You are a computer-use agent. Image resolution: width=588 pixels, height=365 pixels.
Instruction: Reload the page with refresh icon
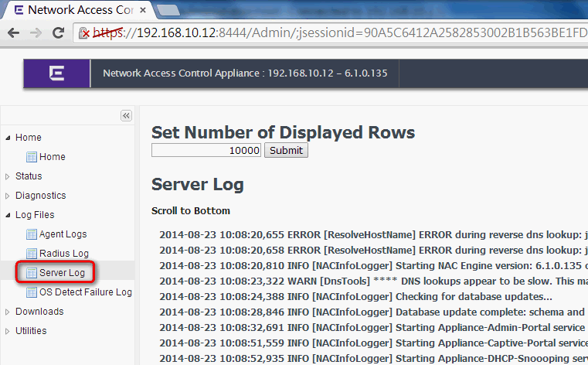pos(58,33)
